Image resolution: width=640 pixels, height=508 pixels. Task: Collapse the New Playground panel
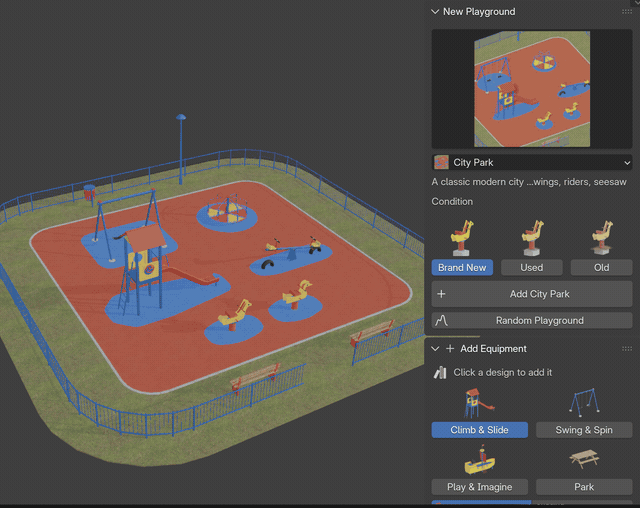click(x=435, y=12)
